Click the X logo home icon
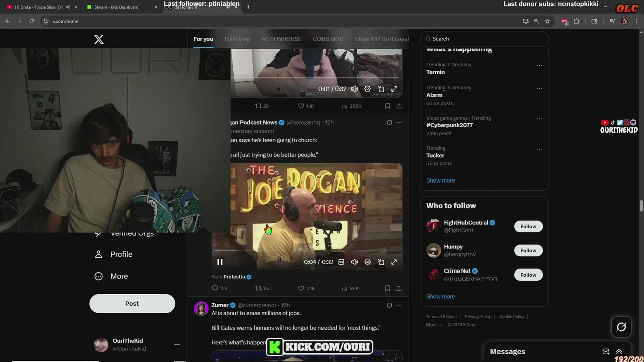This screenshot has height=362, width=644. point(99,39)
